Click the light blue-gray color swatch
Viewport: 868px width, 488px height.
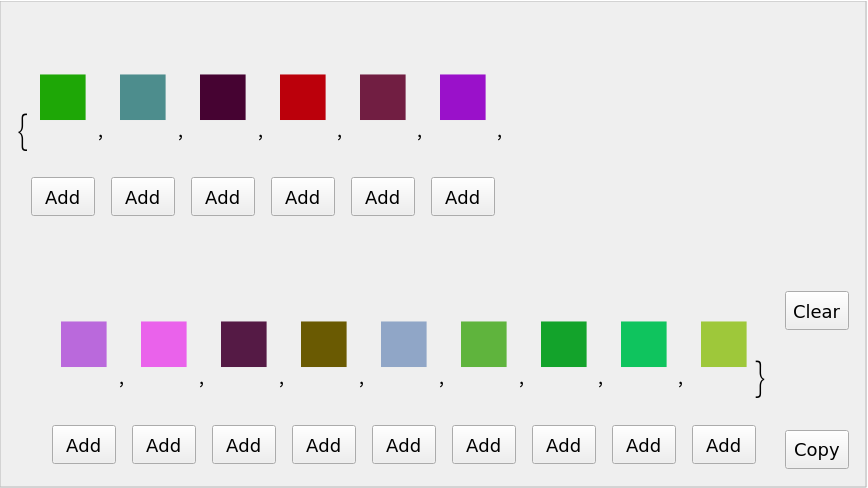click(x=403, y=344)
